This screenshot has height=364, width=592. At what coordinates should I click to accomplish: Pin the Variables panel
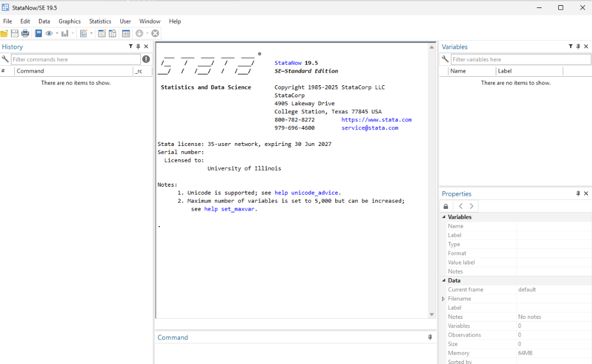(578, 46)
